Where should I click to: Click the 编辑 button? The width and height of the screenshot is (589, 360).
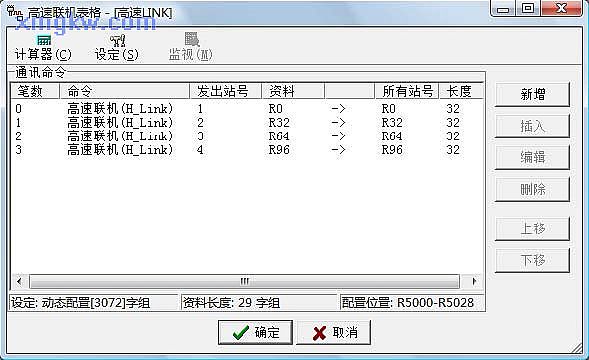(x=532, y=157)
